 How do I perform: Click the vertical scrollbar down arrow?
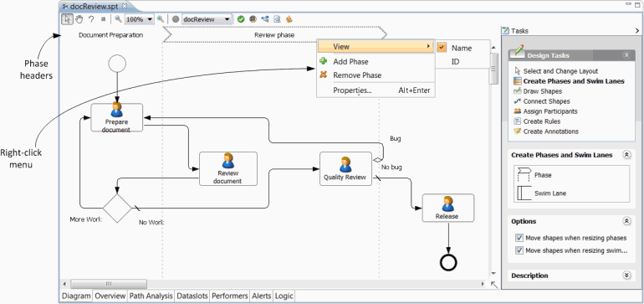493,274
